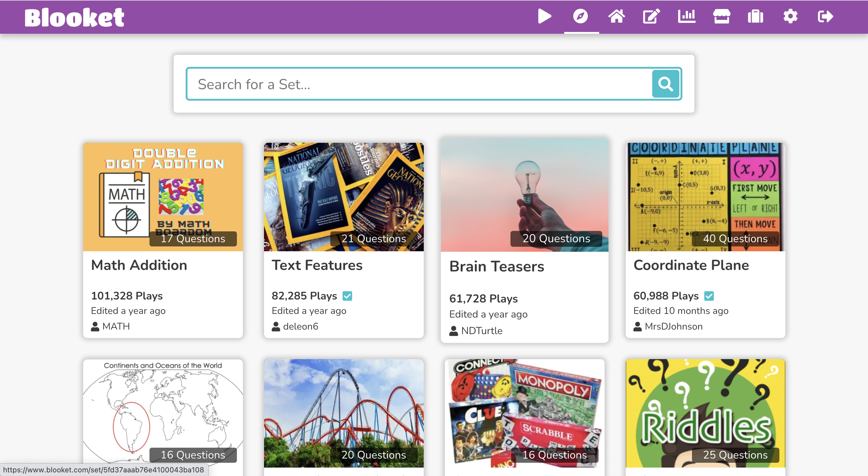The width and height of the screenshot is (868, 476).
Task: Open the Brain Teasers lightbulb thumbnail
Action: (x=524, y=195)
